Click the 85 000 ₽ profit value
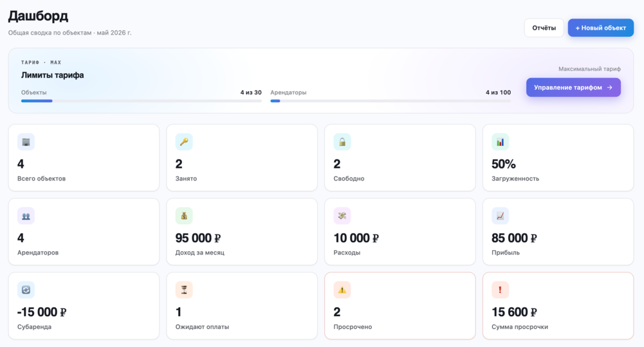The width and height of the screenshot is (644, 347). tap(514, 238)
